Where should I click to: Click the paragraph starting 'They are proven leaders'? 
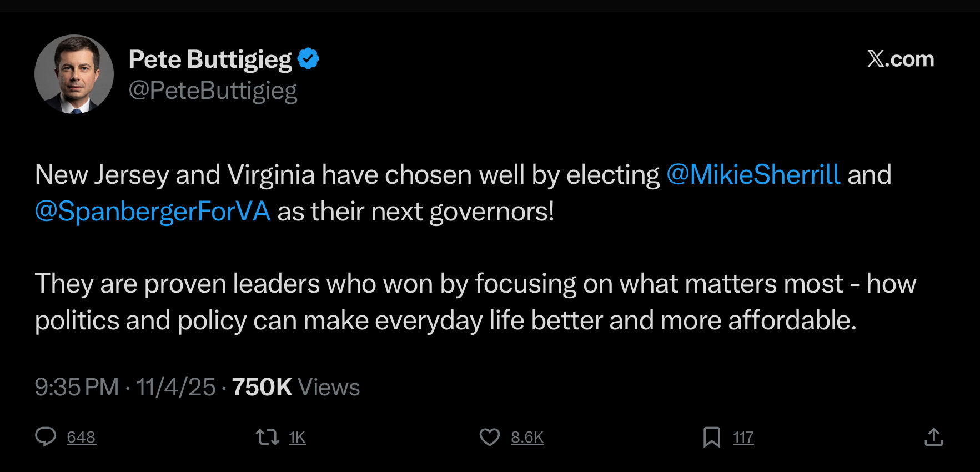(444, 302)
